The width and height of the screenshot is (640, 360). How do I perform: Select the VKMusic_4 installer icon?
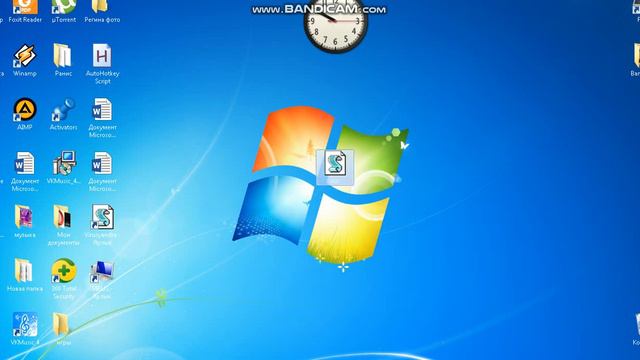64,167
